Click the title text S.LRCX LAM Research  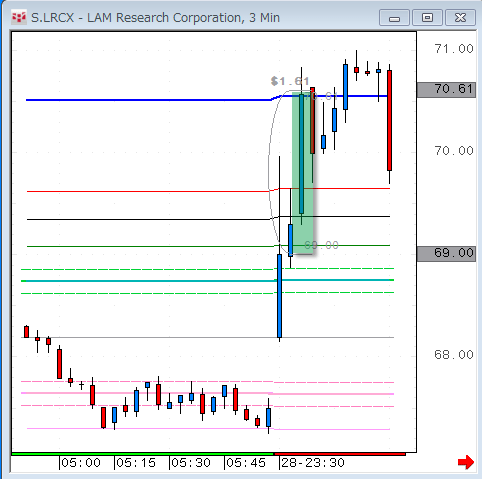(155, 18)
